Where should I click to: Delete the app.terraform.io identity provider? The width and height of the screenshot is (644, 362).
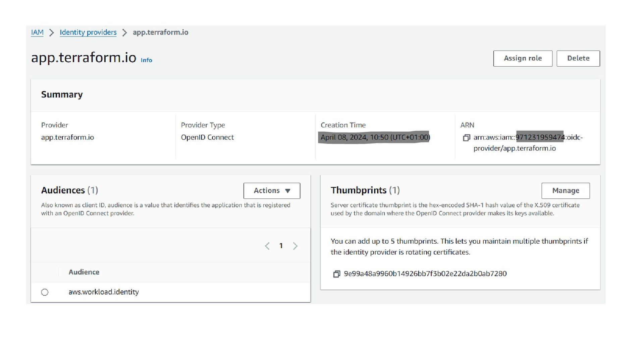(578, 58)
